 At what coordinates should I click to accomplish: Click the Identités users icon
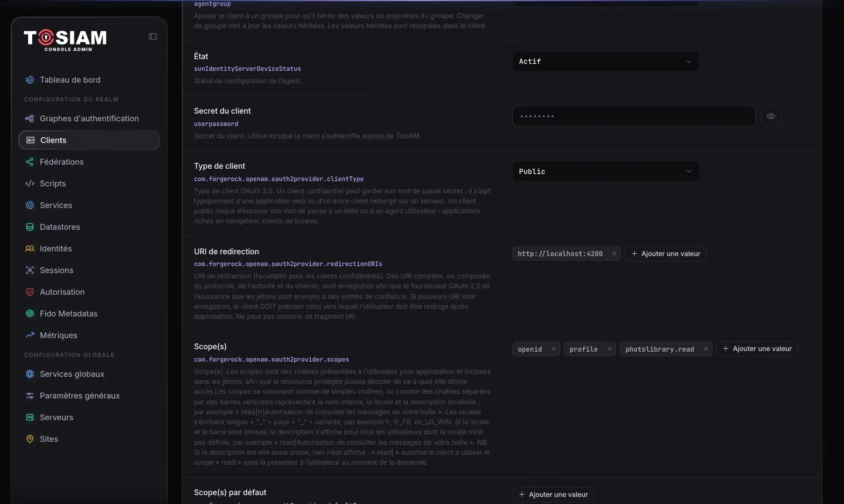pyautogui.click(x=30, y=248)
